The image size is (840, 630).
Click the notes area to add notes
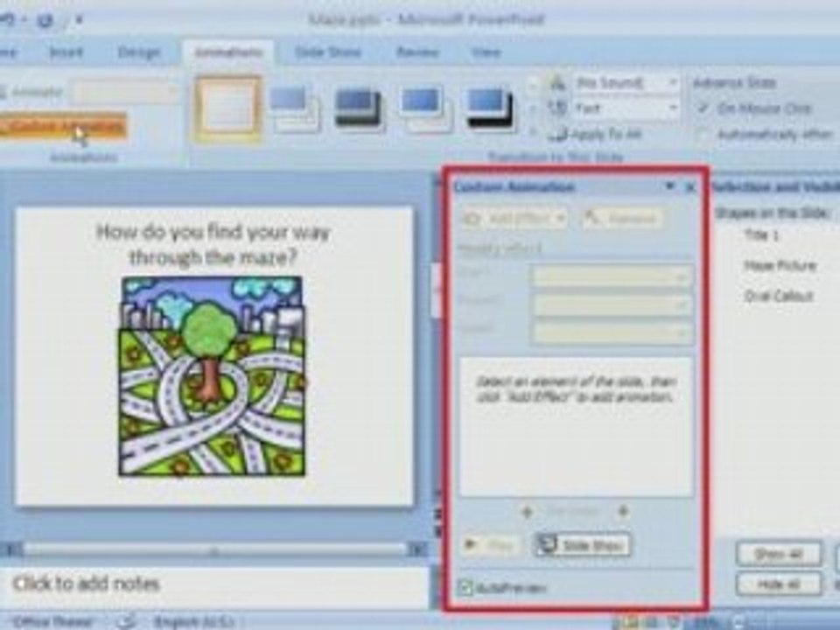214,584
